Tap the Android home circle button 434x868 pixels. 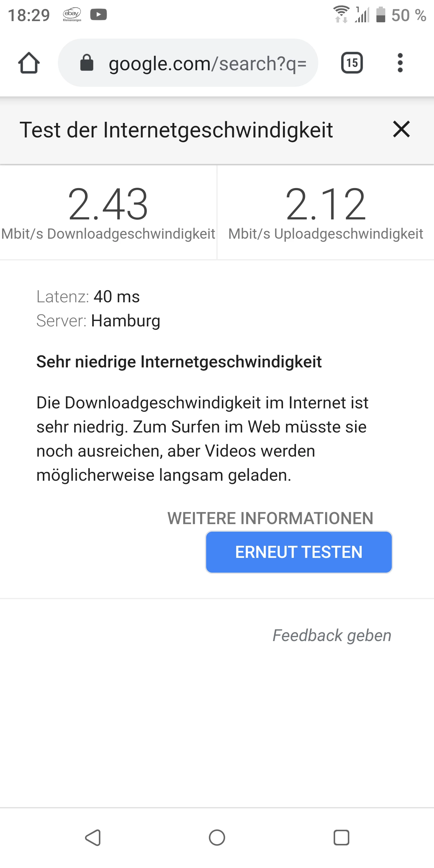pyautogui.click(x=217, y=838)
